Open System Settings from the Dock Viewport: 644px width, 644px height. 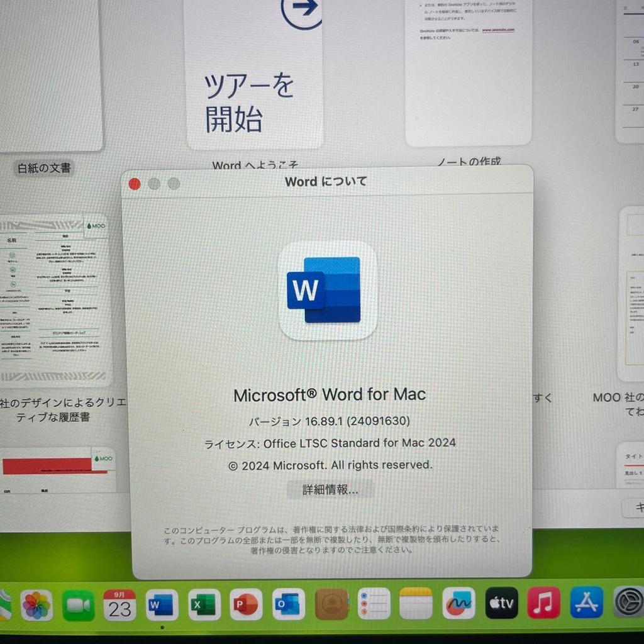click(628, 602)
